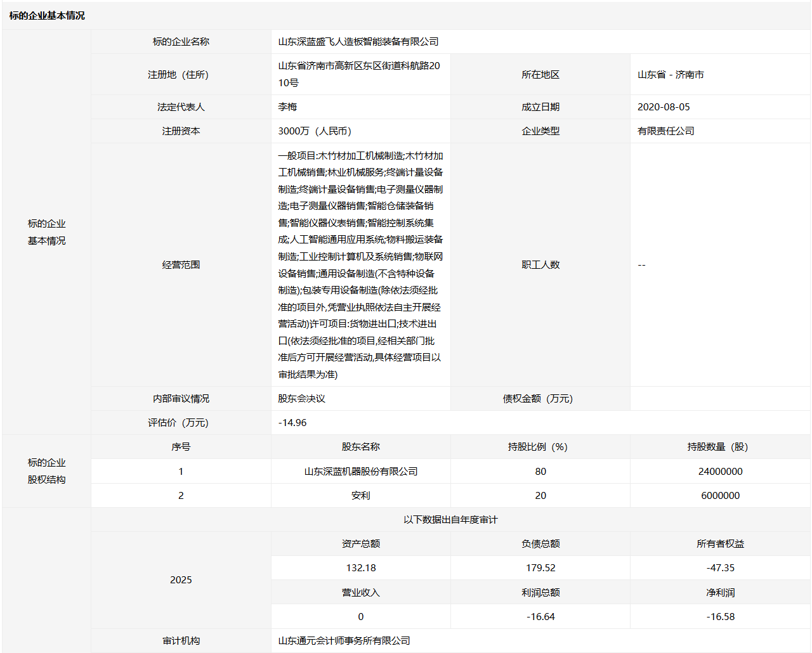Click audit firm 山东通元会计师事务所有限公司

tap(344, 640)
